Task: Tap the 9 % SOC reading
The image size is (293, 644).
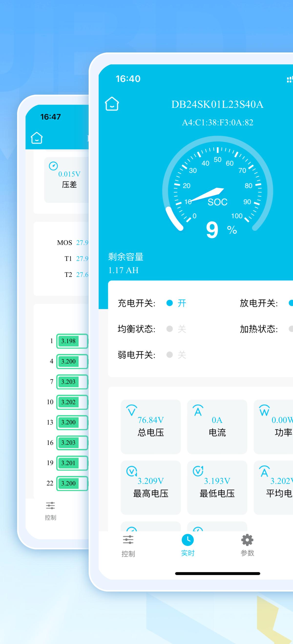Action: (221, 230)
